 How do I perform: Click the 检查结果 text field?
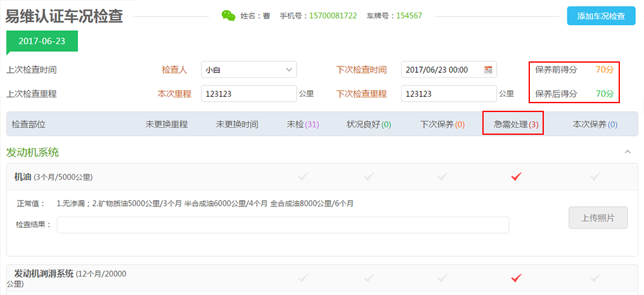tap(283, 225)
